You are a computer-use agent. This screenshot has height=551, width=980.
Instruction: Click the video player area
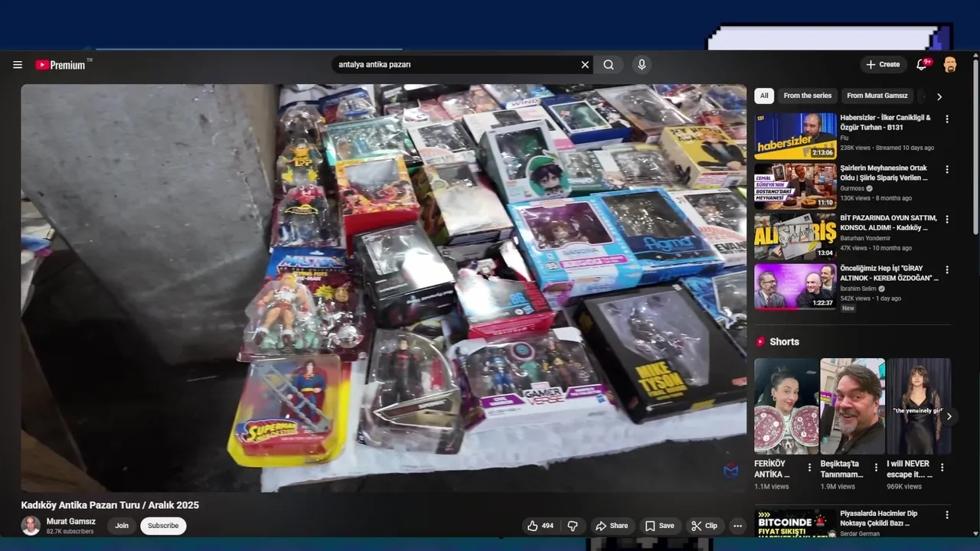coord(384,288)
